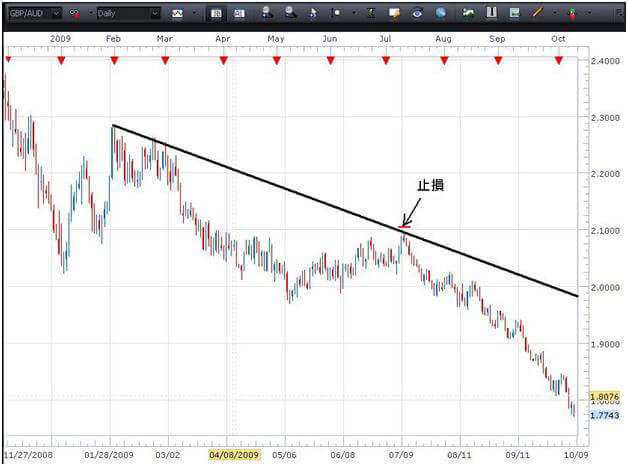This screenshot has height=466, width=628.
Task: Toggle the vertical bar panel button
Action: 491,14
